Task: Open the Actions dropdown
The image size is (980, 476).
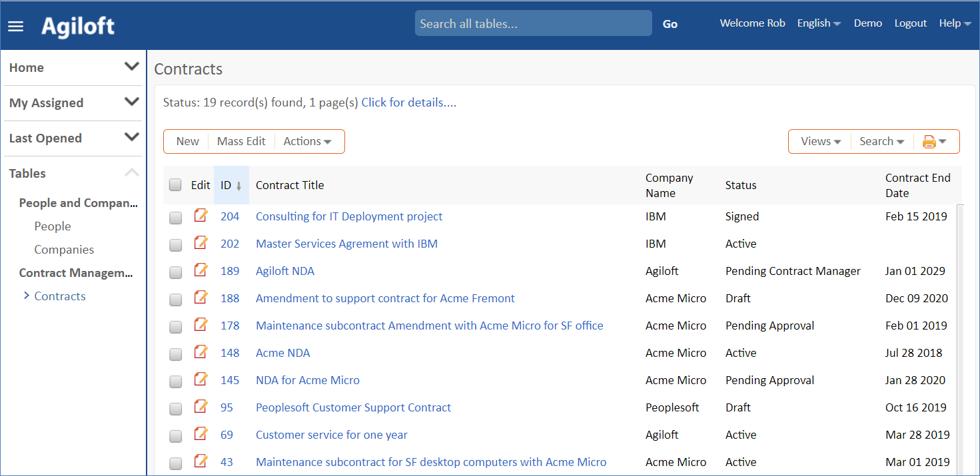Action: click(307, 141)
